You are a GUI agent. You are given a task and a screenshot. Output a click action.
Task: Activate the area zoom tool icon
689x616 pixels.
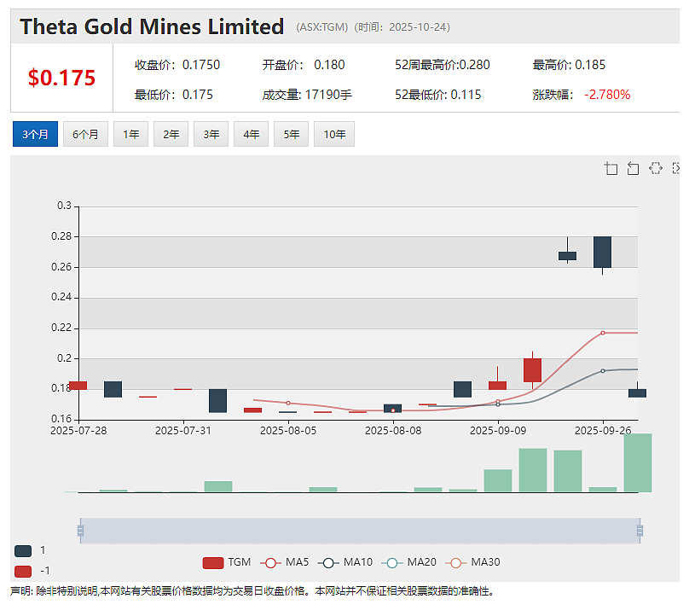click(x=611, y=168)
